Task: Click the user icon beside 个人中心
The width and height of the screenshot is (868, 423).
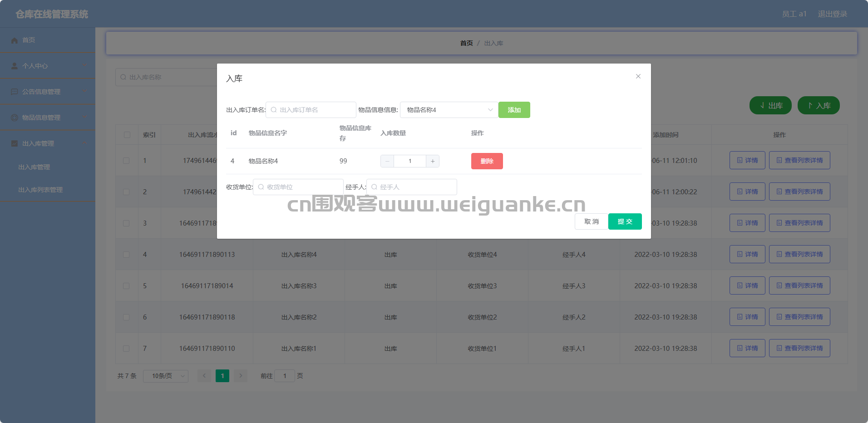Action: click(15, 66)
